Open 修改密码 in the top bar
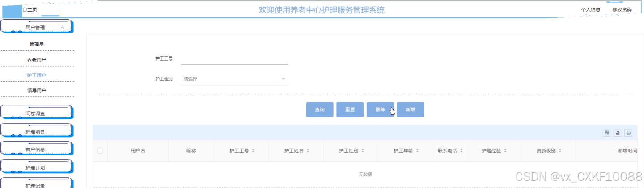Image resolution: width=644 pixels, height=188 pixels. 622,9
